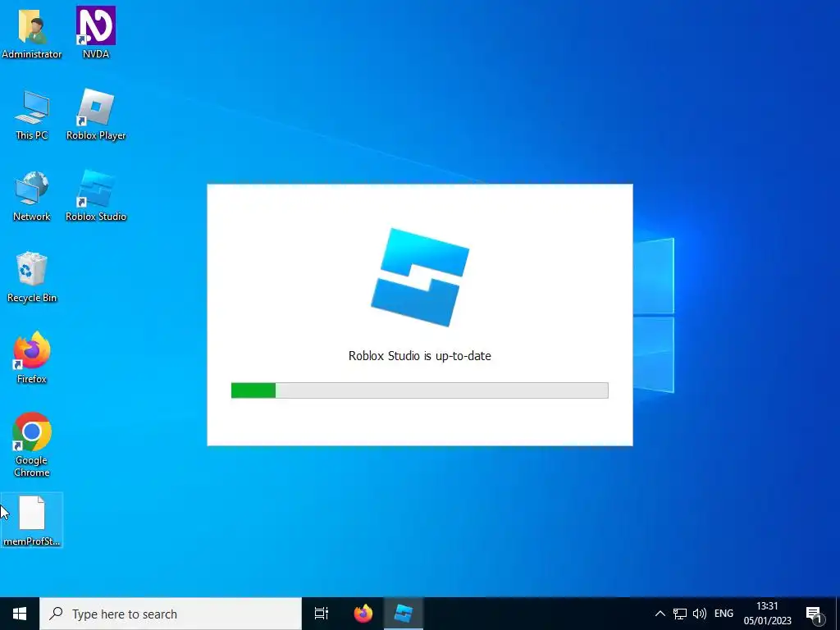
Task: Show hidden system tray icons
Action: (660, 614)
